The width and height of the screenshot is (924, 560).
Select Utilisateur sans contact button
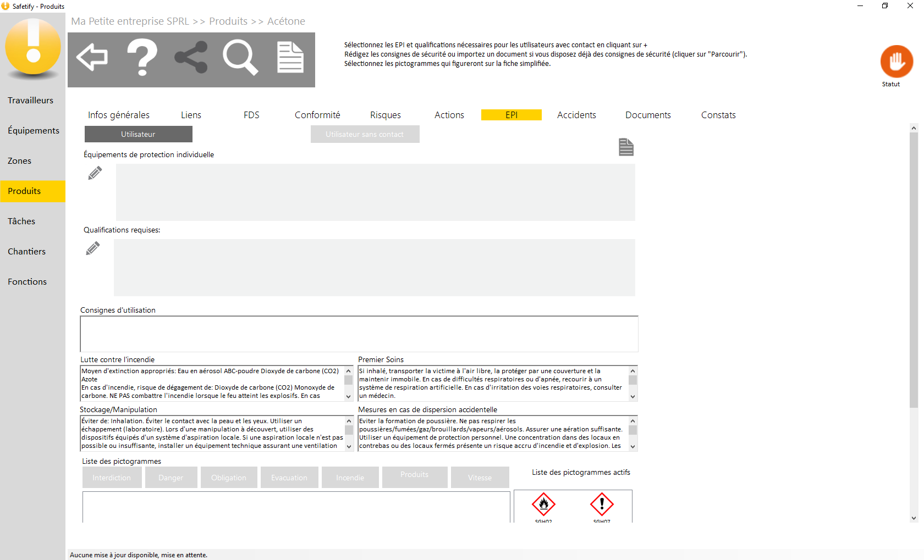(x=365, y=134)
